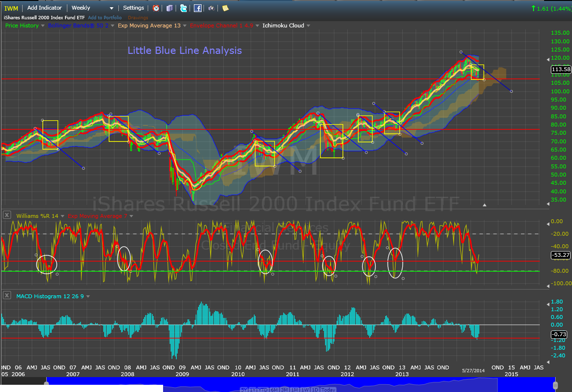Click the up-arrow marker below the price pane

coord(484,205)
